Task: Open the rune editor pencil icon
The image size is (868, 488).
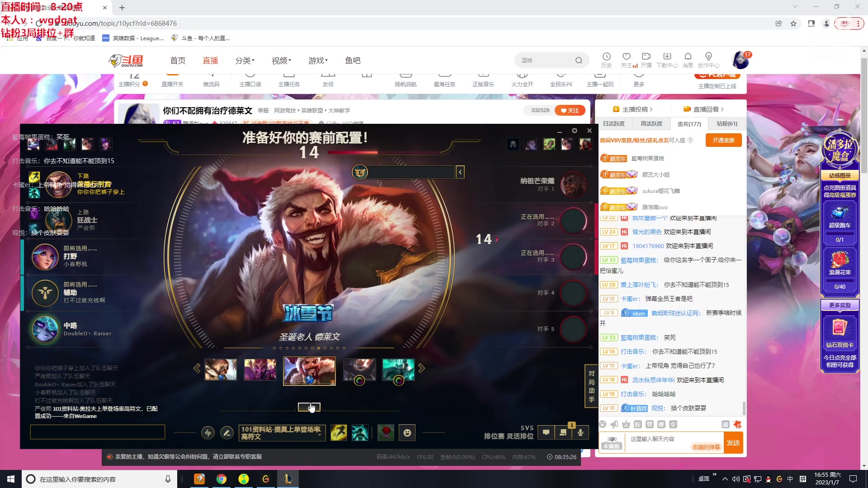Action: [x=226, y=433]
